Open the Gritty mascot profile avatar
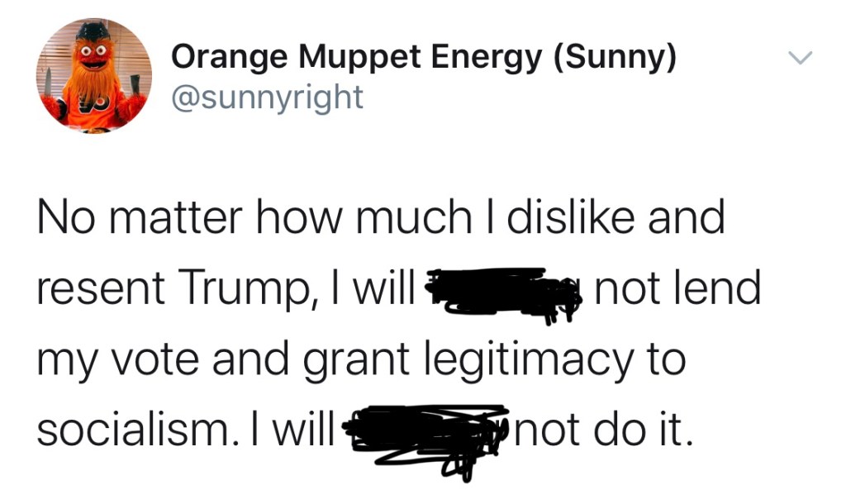 [x=93, y=76]
